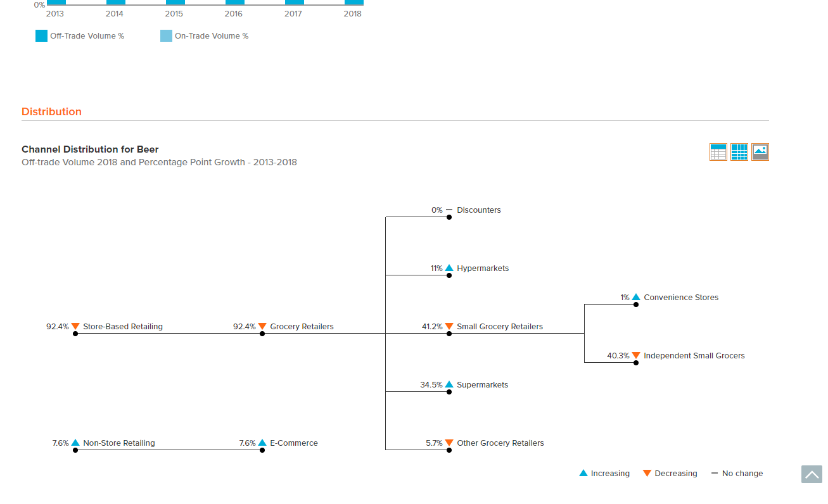
Task: Click the 92.4% value for Store-Based Retailing
Action: [58, 327]
